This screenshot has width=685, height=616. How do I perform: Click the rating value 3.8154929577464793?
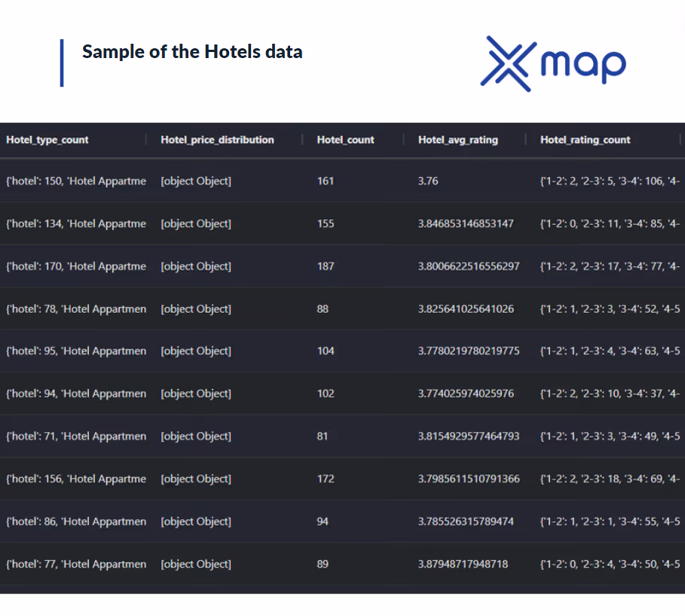469,437
